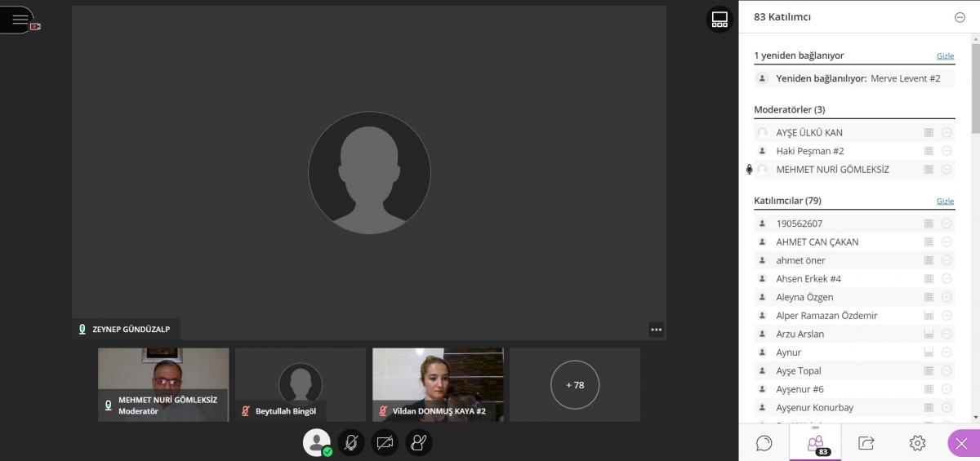Open attendee controls for Alper Ramazan Özdemir

coord(947,316)
